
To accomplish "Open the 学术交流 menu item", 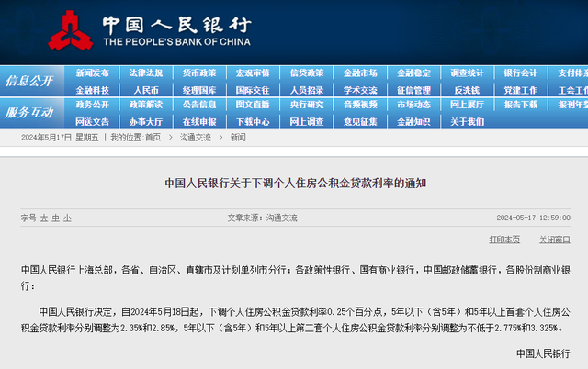I will click(360, 90).
